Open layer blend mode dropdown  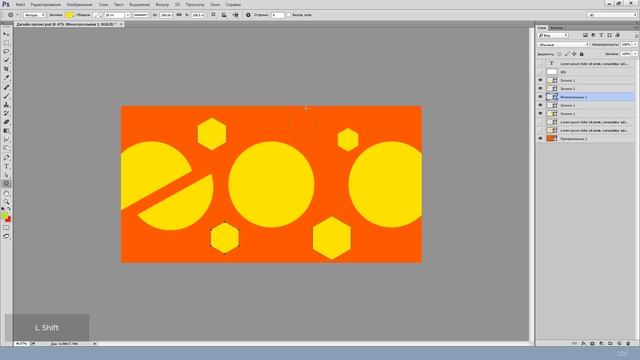(563, 44)
